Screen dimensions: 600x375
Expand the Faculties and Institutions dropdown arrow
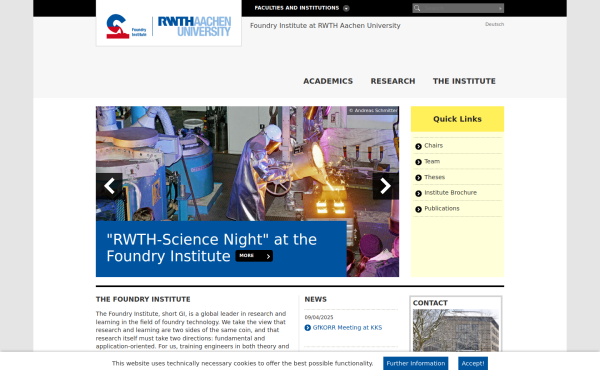coord(346,8)
